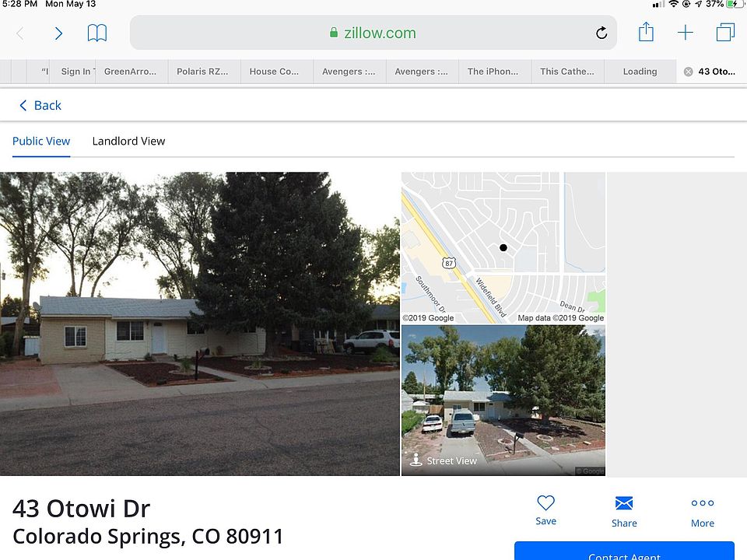Open the bookmarks book icon
747x560 pixels.
tap(97, 33)
